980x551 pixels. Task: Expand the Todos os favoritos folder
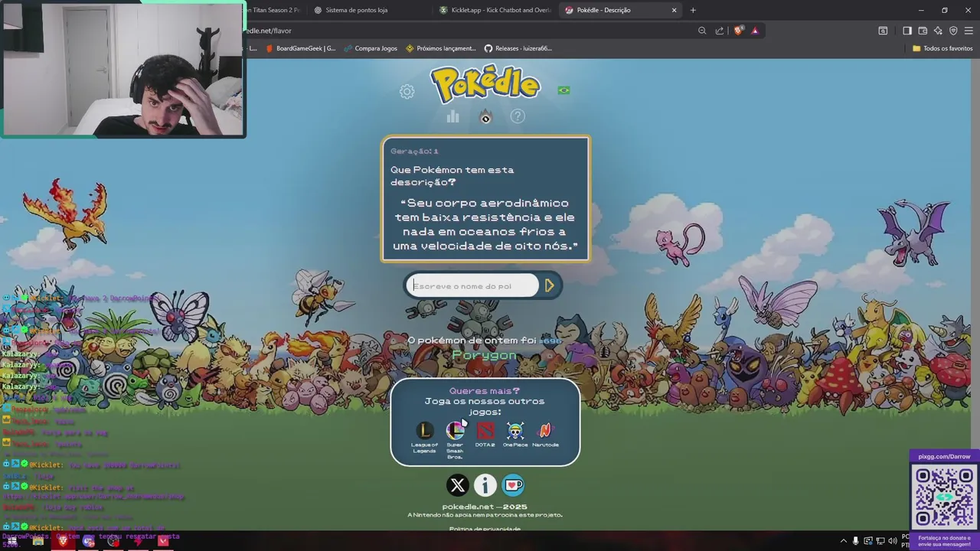click(x=942, y=48)
